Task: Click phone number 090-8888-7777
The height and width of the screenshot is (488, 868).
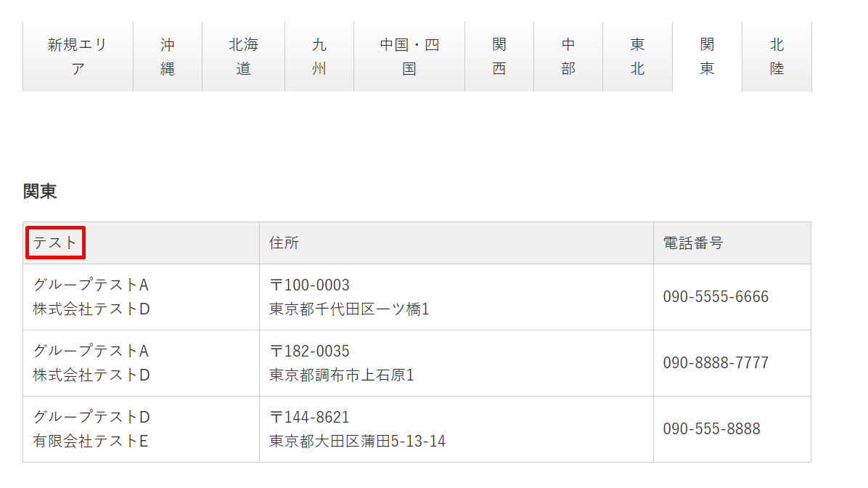Action: point(716,363)
